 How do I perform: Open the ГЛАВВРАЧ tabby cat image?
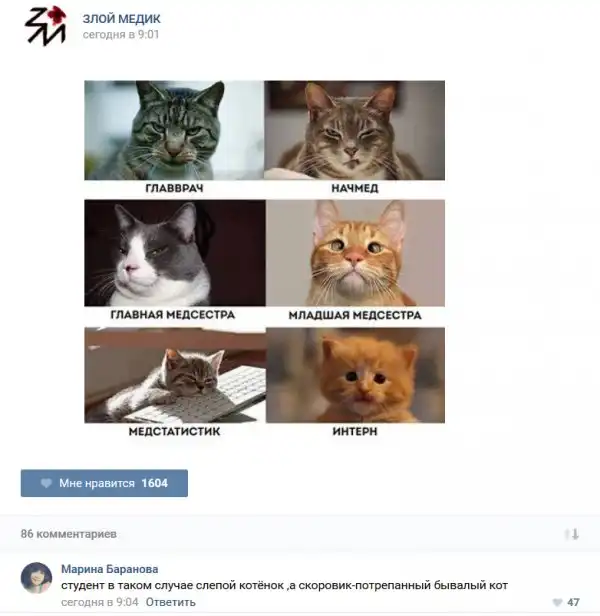tap(174, 130)
